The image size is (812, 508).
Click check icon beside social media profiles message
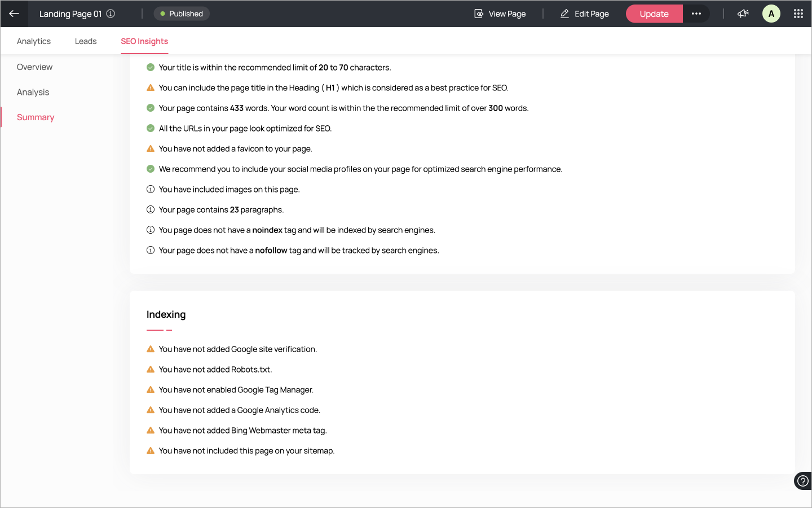(151, 169)
